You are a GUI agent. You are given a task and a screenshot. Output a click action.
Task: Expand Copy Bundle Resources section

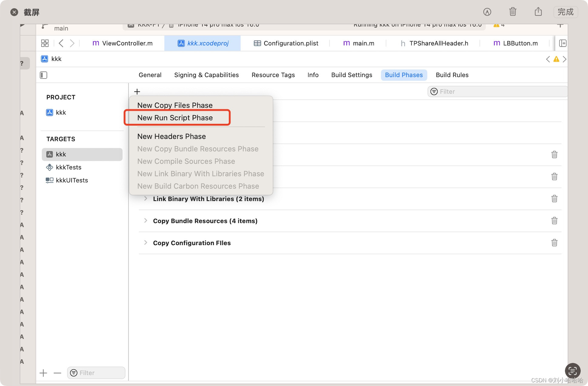pyautogui.click(x=146, y=220)
